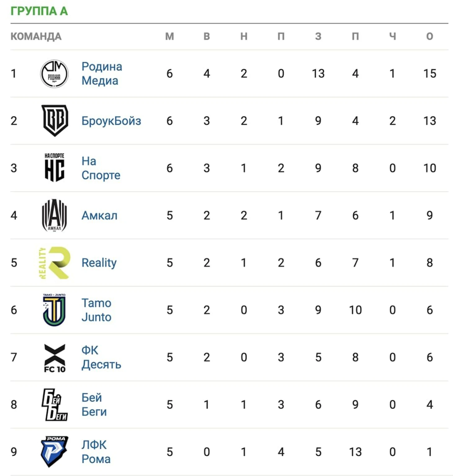
Task: Open the Tamo Junto team link
Action: (x=96, y=310)
